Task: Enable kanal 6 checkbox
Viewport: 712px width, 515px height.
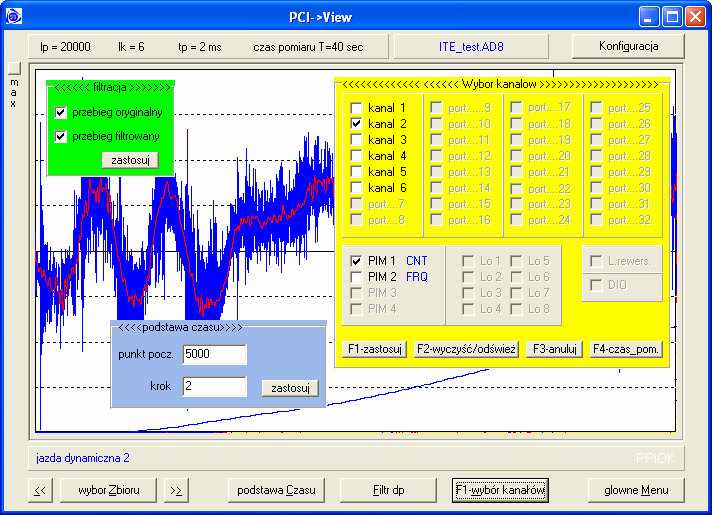Action: [x=356, y=188]
